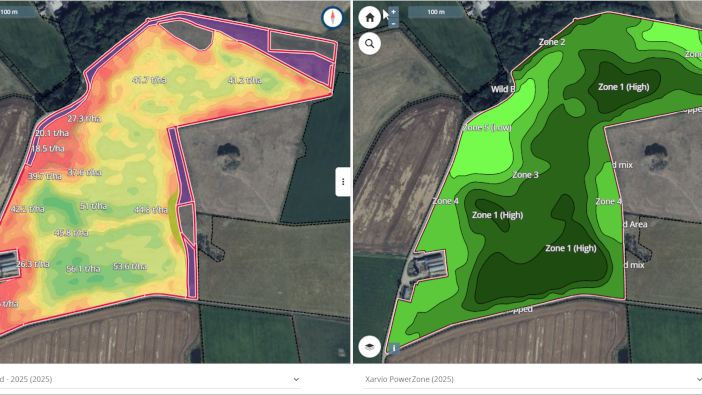Click the 51 t/ha yield label
The width and height of the screenshot is (702, 395).
94,206
